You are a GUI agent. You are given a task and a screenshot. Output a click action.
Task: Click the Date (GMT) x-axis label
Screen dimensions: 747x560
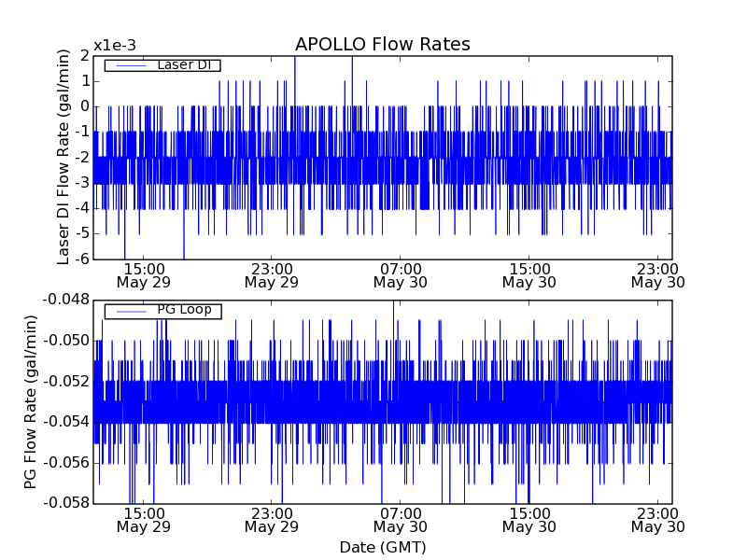pyautogui.click(x=382, y=547)
